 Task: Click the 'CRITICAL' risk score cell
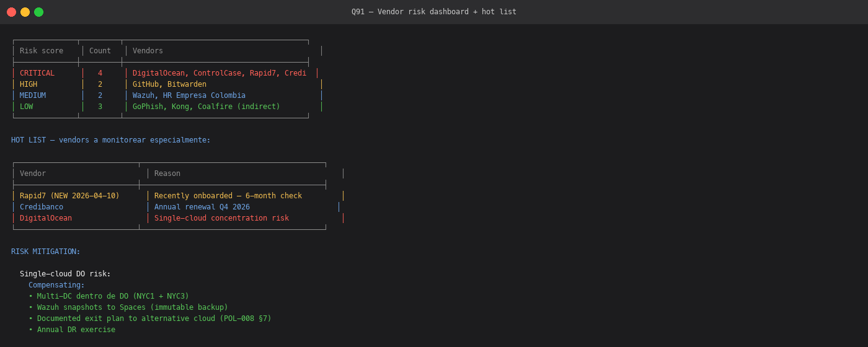coord(37,73)
